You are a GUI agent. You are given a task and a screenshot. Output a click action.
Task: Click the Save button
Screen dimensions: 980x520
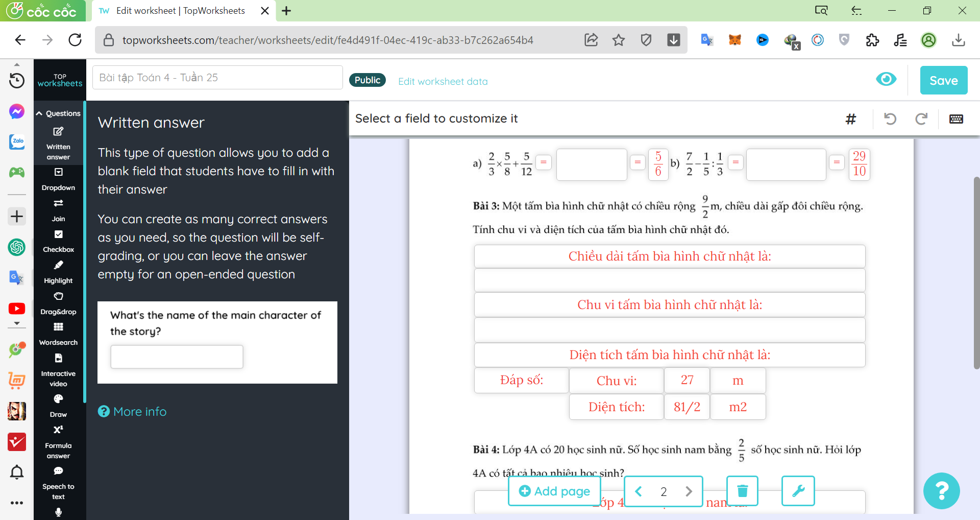point(943,80)
